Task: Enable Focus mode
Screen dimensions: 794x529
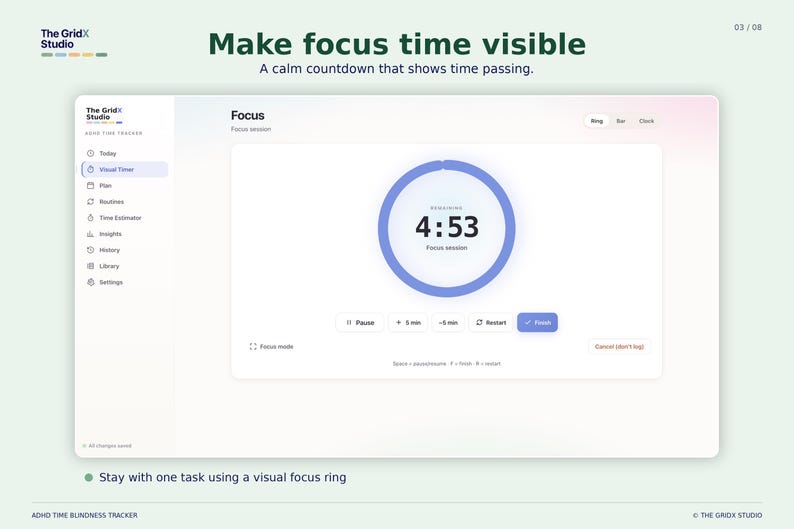Action: pos(271,347)
